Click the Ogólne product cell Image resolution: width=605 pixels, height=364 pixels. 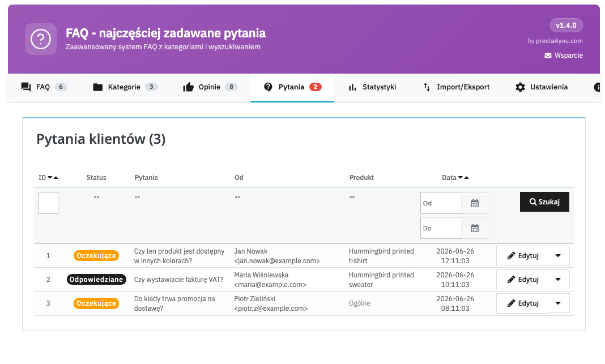[x=359, y=303]
